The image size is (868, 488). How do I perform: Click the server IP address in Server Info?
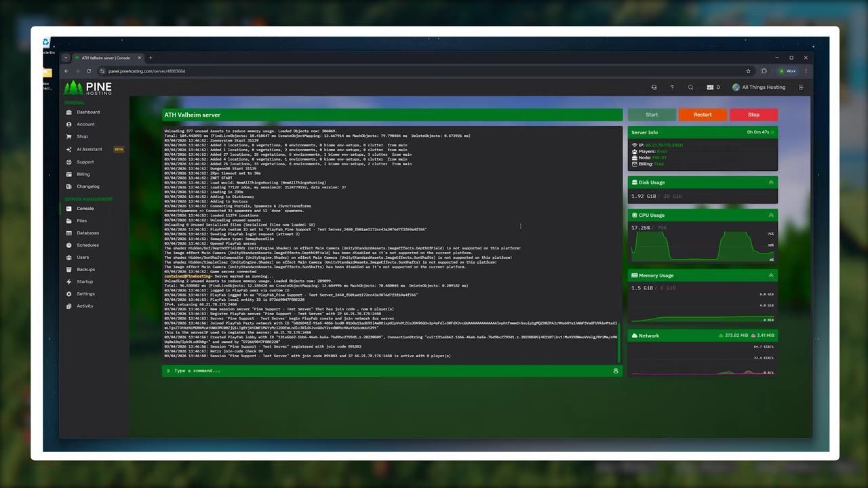[x=664, y=145]
